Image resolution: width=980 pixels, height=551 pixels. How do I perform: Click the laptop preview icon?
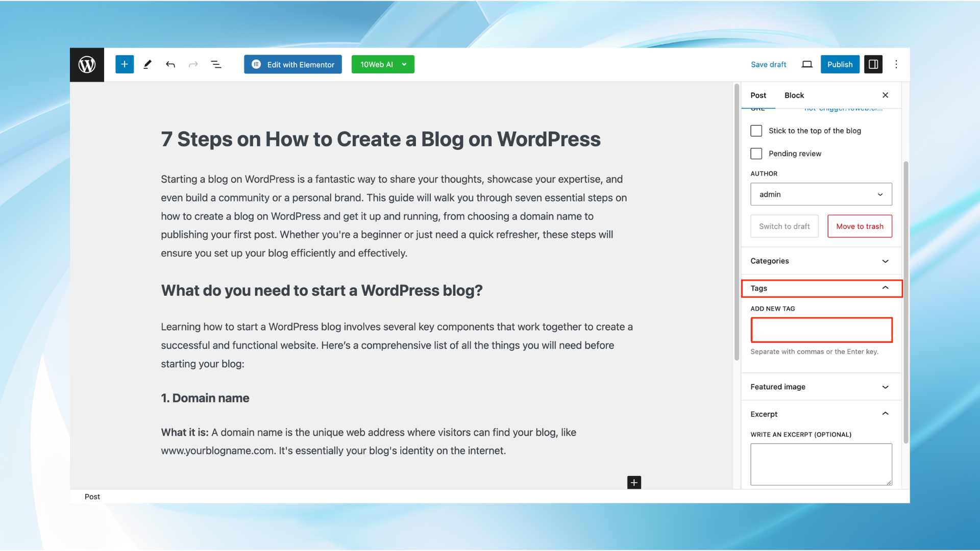click(807, 64)
